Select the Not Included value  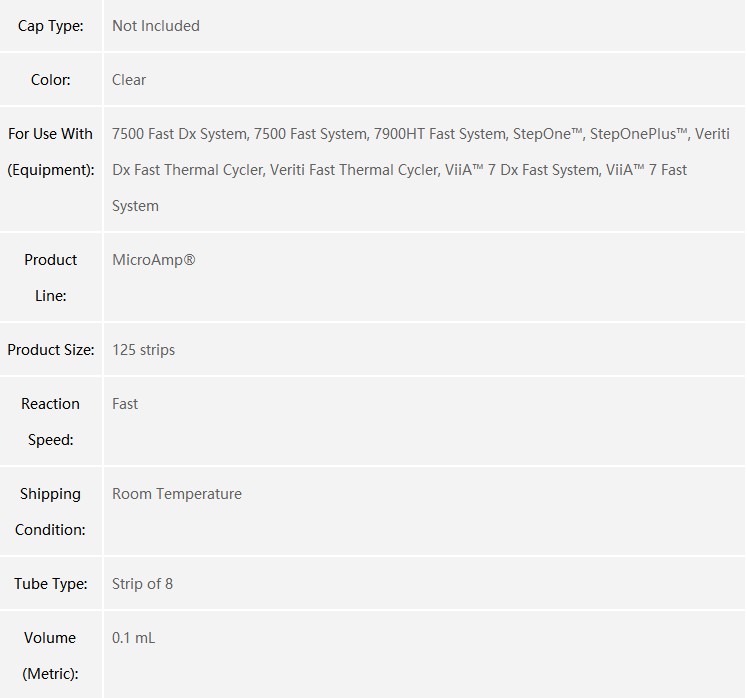click(x=156, y=26)
